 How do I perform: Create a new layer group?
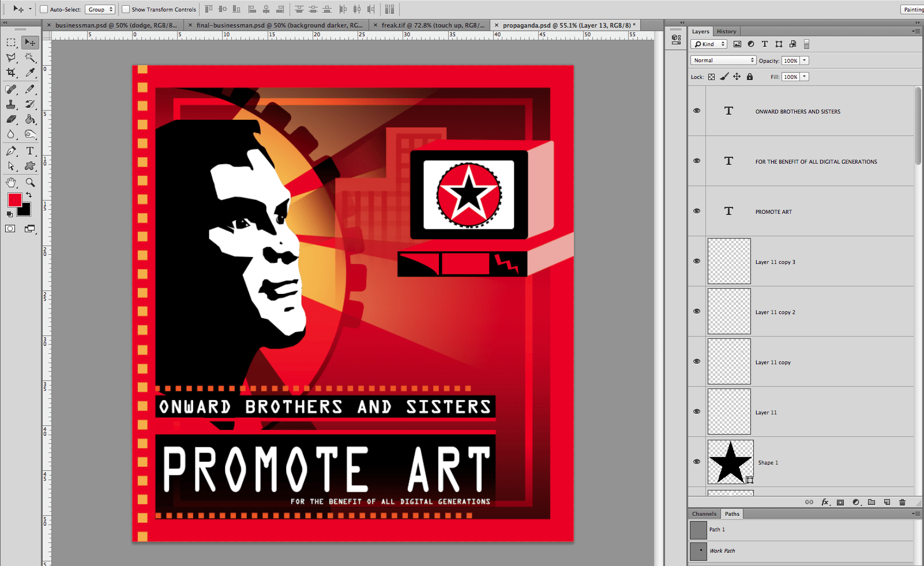click(872, 502)
